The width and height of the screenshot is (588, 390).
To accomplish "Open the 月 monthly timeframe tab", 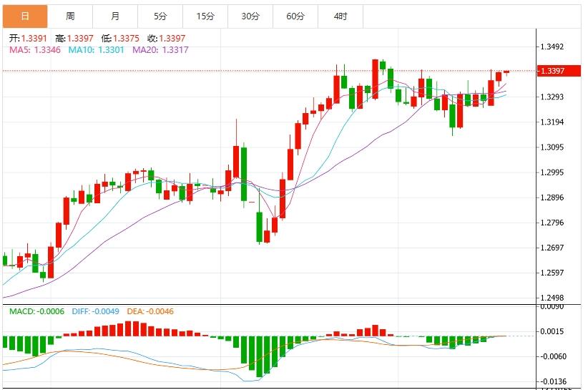I will [x=115, y=16].
